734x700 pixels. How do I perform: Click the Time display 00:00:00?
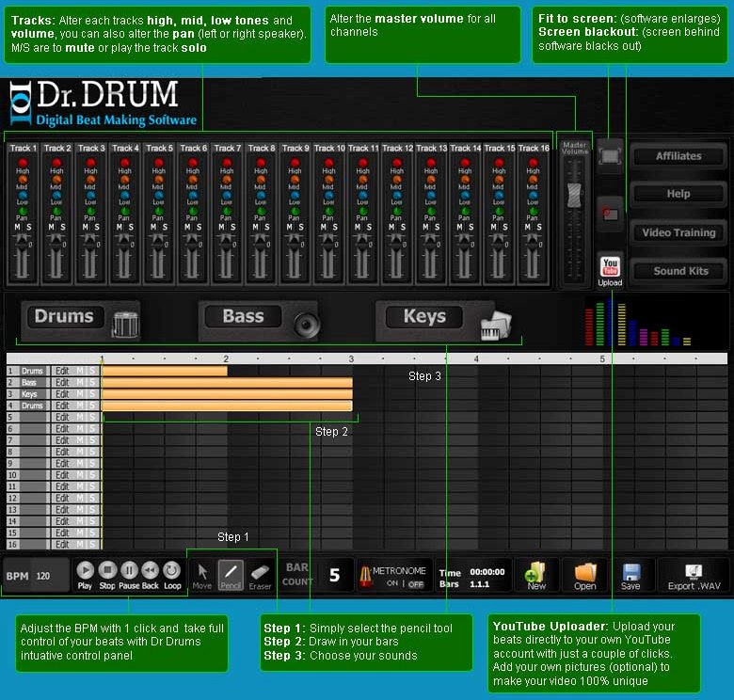click(487, 572)
